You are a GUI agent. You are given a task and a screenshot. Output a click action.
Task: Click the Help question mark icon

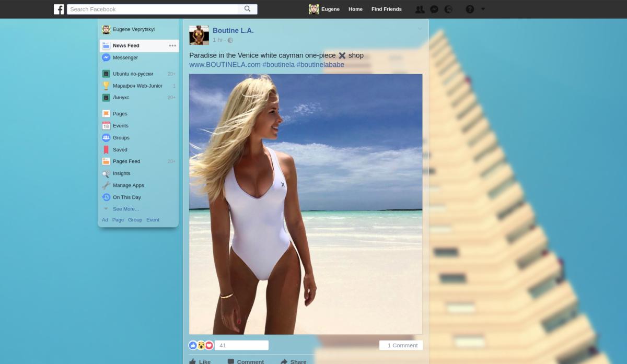pyautogui.click(x=469, y=9)
